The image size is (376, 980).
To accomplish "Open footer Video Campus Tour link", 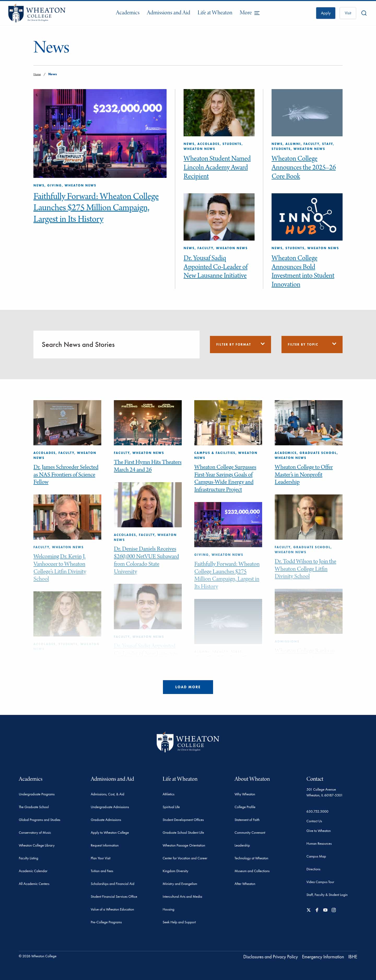I will point(320,882).
